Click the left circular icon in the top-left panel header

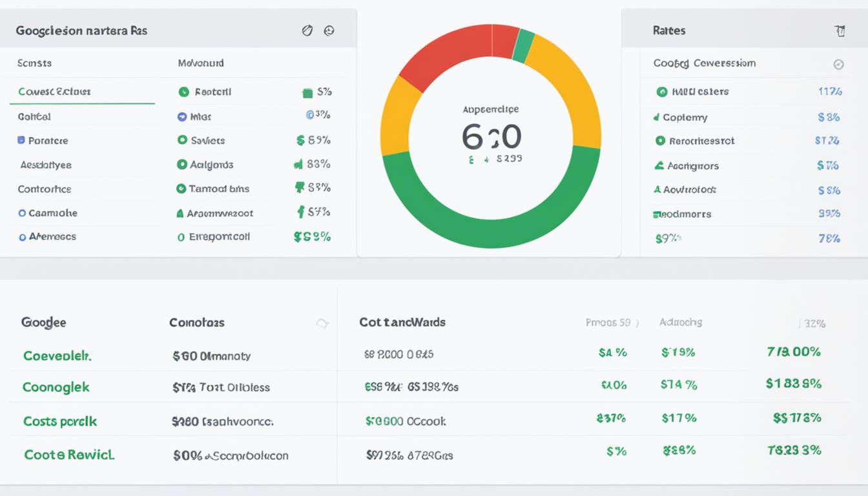[307, 30]
